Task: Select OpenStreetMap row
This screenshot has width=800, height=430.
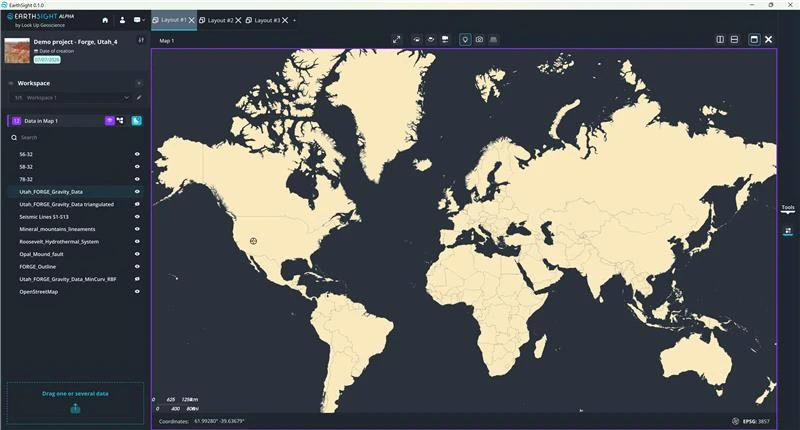Action: tap(74, 292)
